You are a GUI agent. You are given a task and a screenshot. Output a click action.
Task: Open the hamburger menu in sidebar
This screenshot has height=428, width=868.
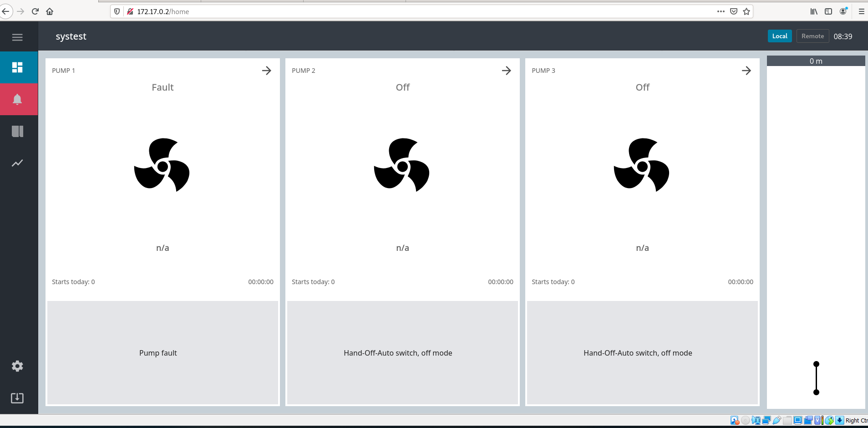pos(17,37)
